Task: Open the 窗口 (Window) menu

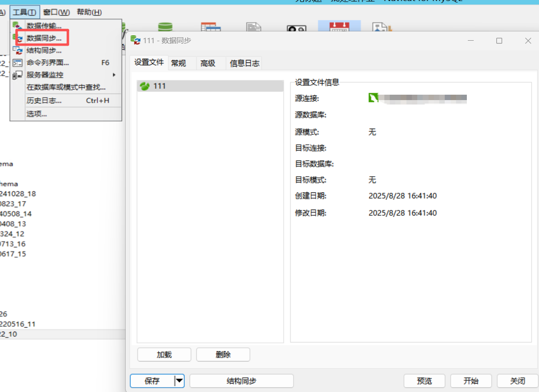Action: (x=56, y=12)
